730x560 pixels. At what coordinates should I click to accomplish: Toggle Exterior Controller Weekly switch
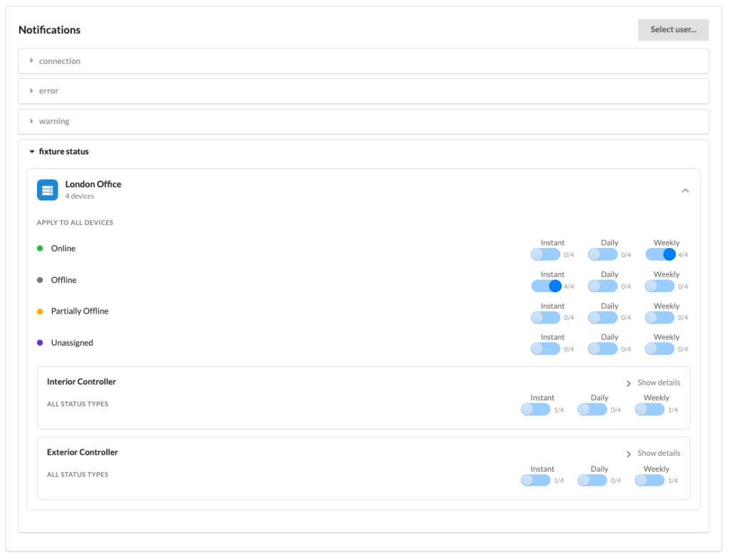click(x=649, y=480)
